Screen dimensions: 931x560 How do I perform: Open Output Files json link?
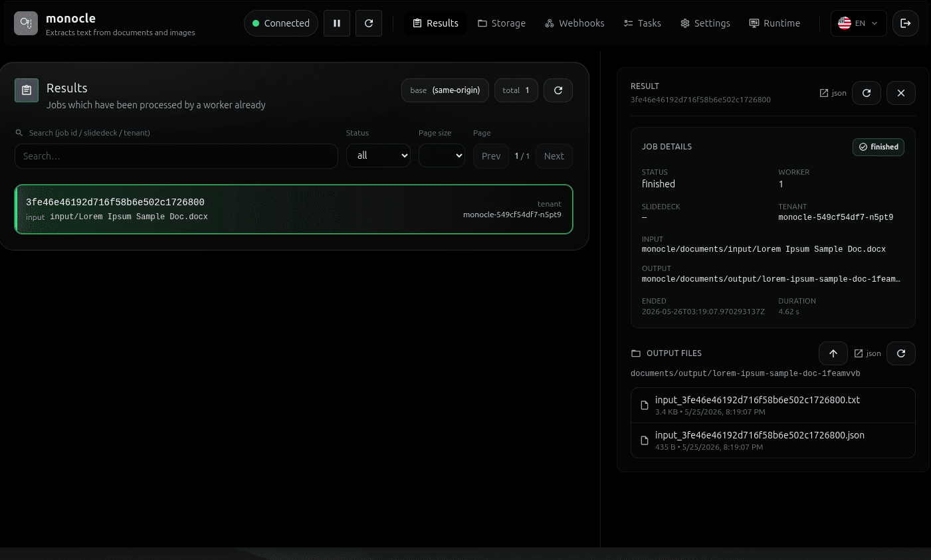[x=868, y=353]
